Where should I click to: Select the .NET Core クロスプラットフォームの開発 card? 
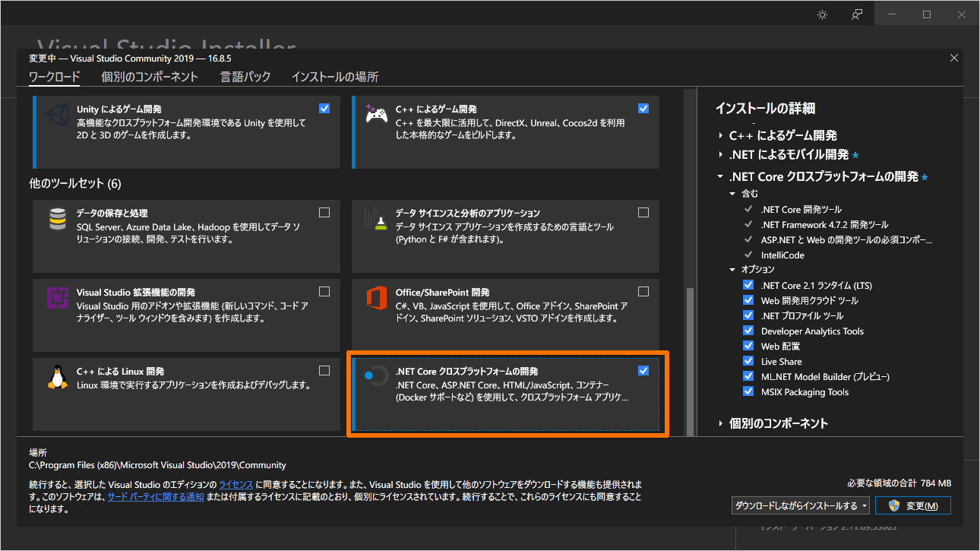click(506, 394)
